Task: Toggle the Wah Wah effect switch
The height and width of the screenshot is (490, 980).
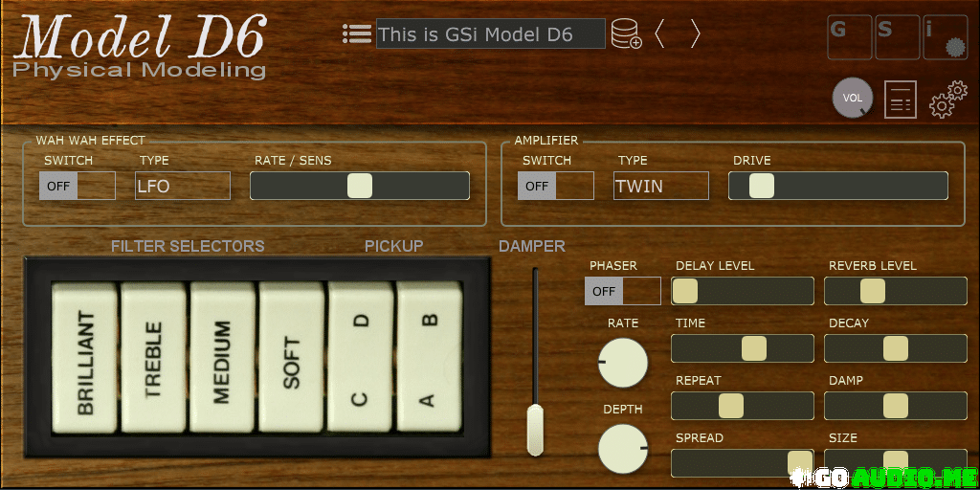Action: pos(78,186)
